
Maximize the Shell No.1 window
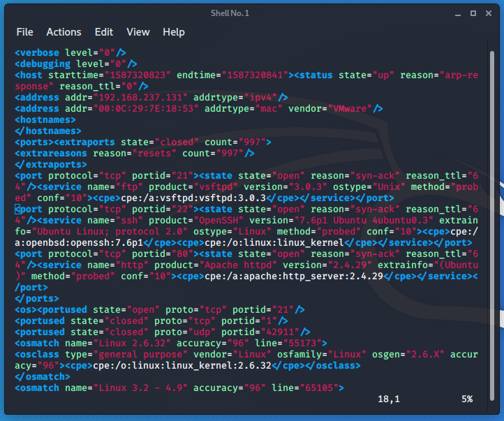tap(473, 13)
